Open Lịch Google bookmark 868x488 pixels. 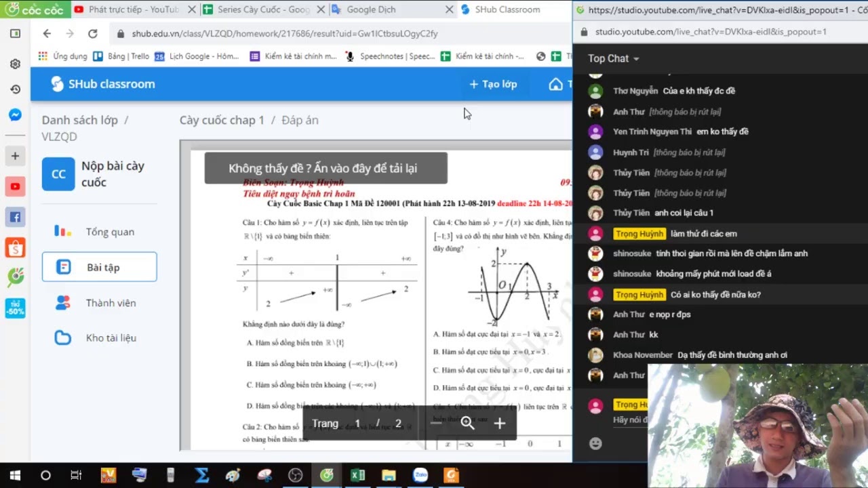pos(197,56)
